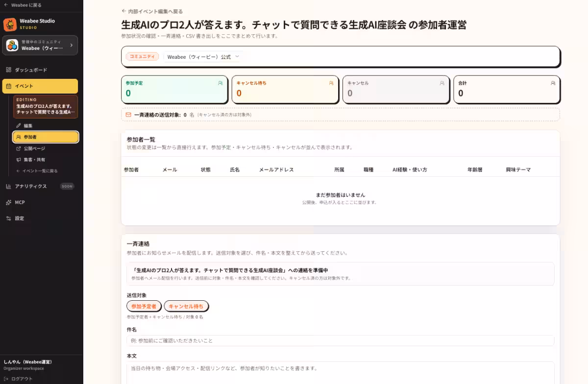
Task: Click the people icon on キャンセル card
Action: coord(442,83)
